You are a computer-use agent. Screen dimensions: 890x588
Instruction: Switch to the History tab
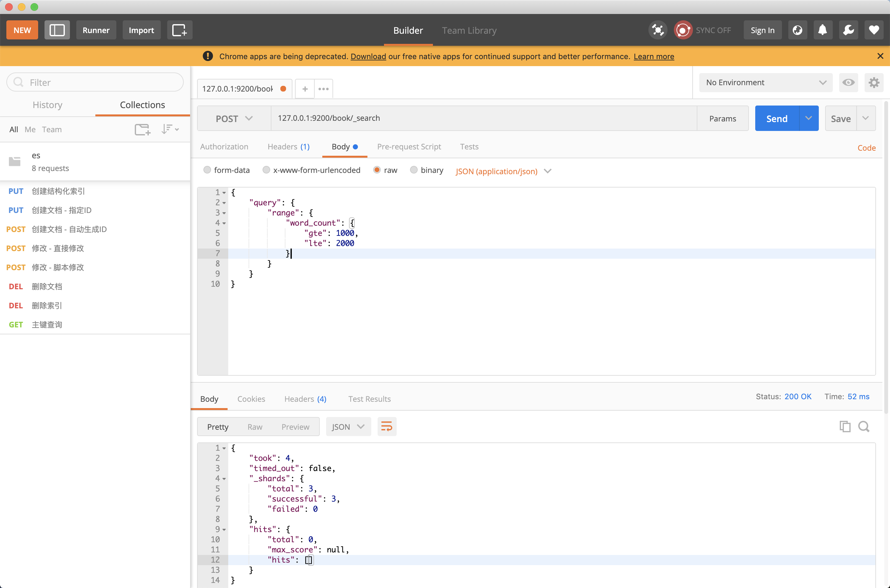[x=47, y=105]
